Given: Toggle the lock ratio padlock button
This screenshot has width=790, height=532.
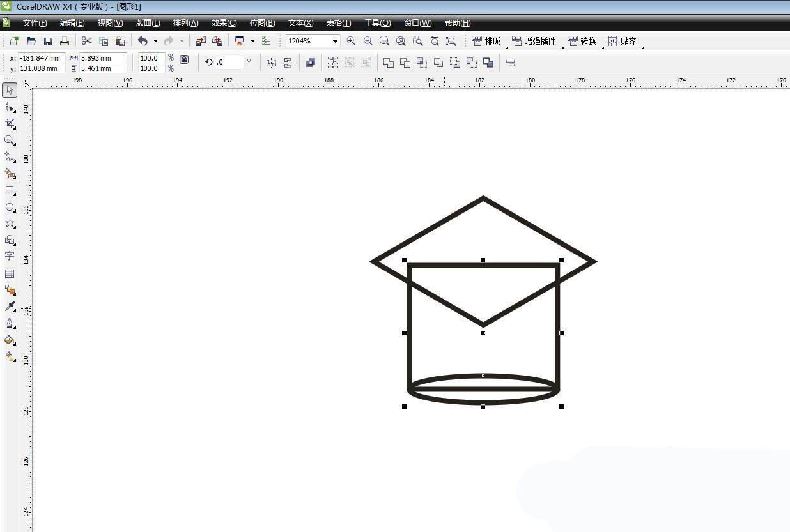Looking at the screenshot, I should 184,59.
